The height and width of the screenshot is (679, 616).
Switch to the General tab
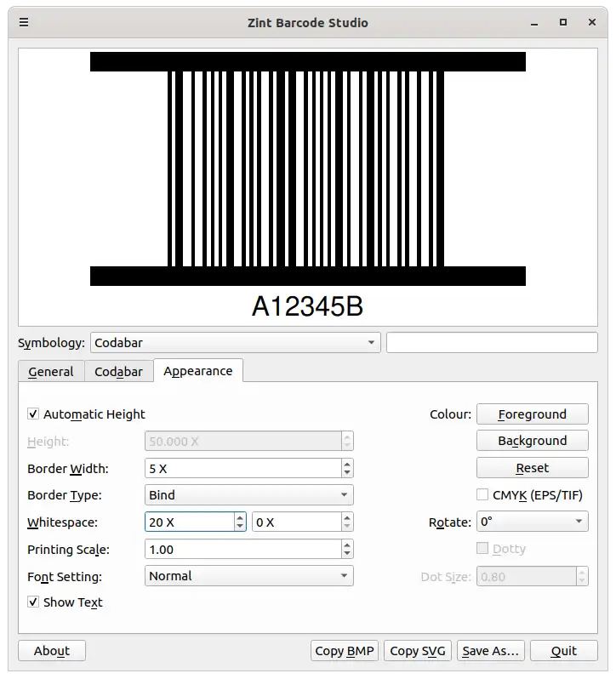(x=51, y=372)
